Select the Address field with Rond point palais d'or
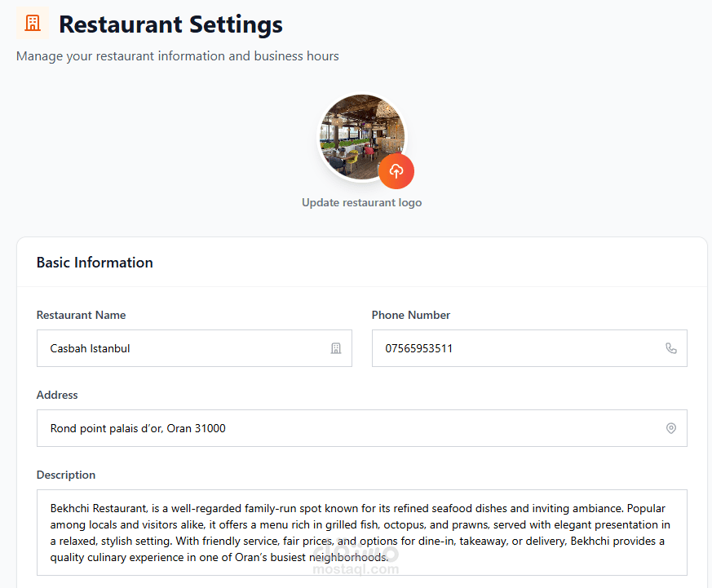712x588 pixels. tap(362, 428)
